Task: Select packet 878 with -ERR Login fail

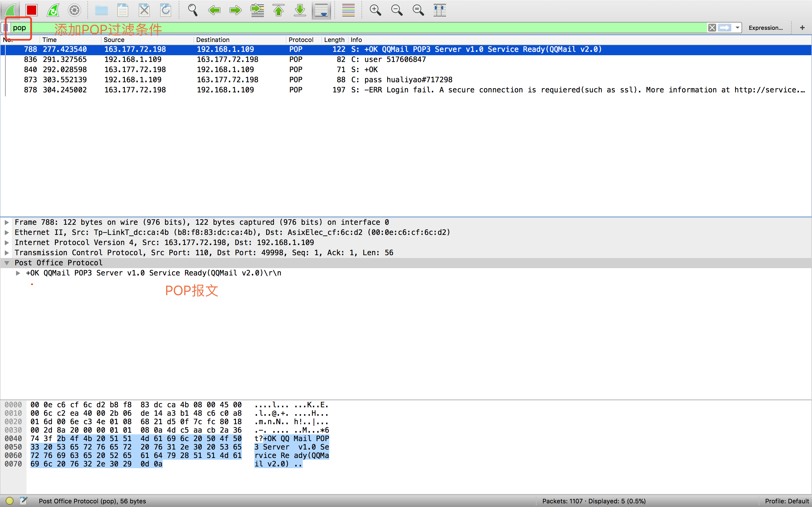Action: click(403, 90)
